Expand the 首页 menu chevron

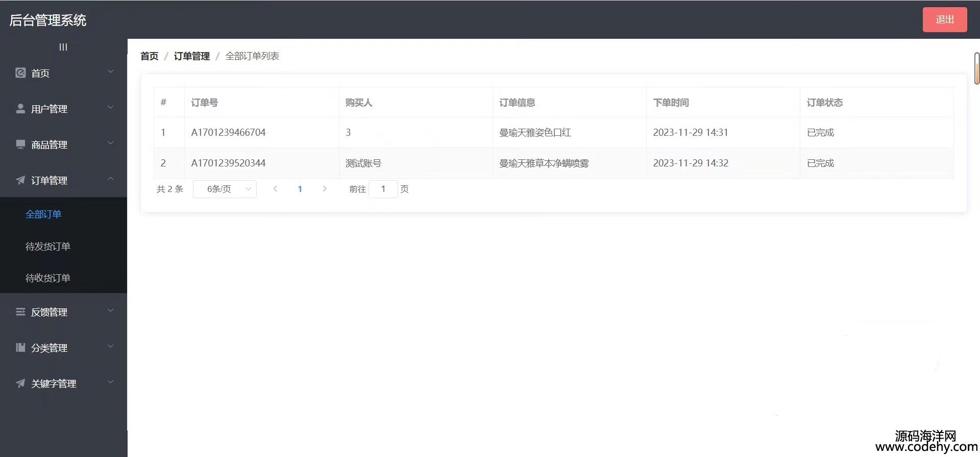tap(110, 72)
